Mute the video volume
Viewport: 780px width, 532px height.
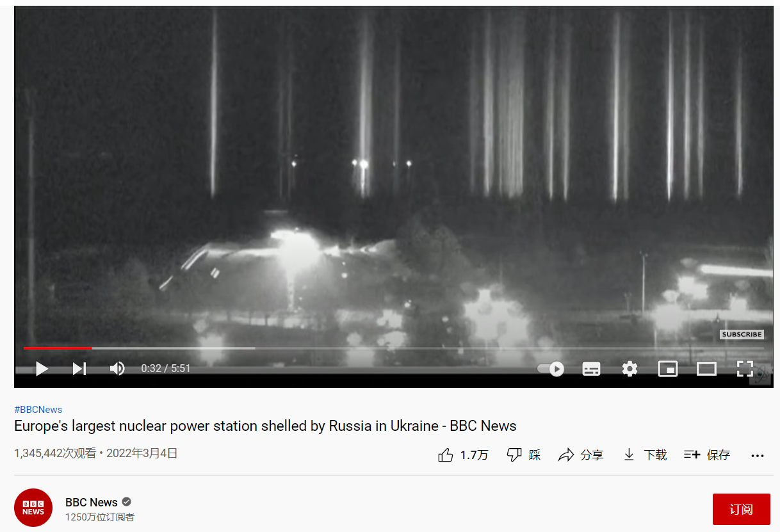click(117, 369)
